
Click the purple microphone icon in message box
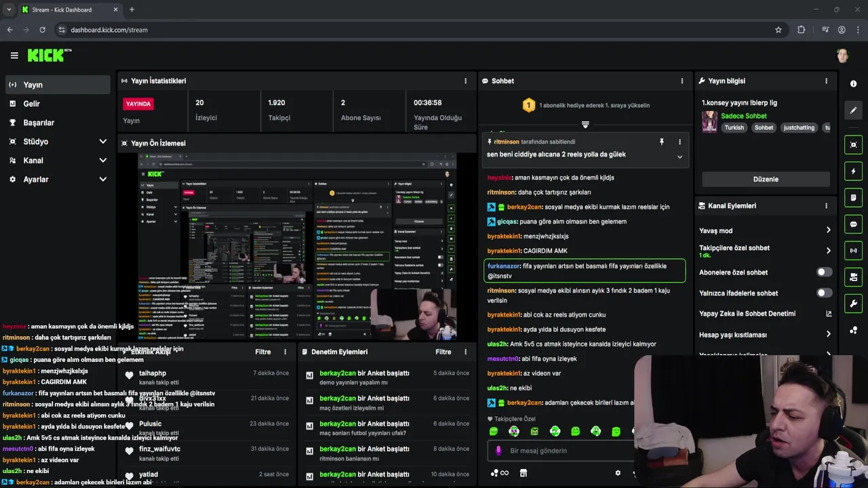coord(498,451)
